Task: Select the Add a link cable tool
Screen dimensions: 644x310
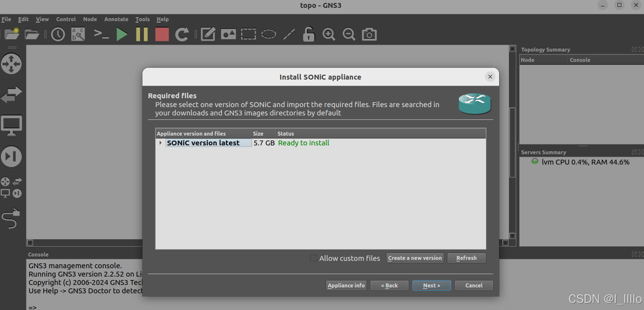Action: (x=11, y=219)
